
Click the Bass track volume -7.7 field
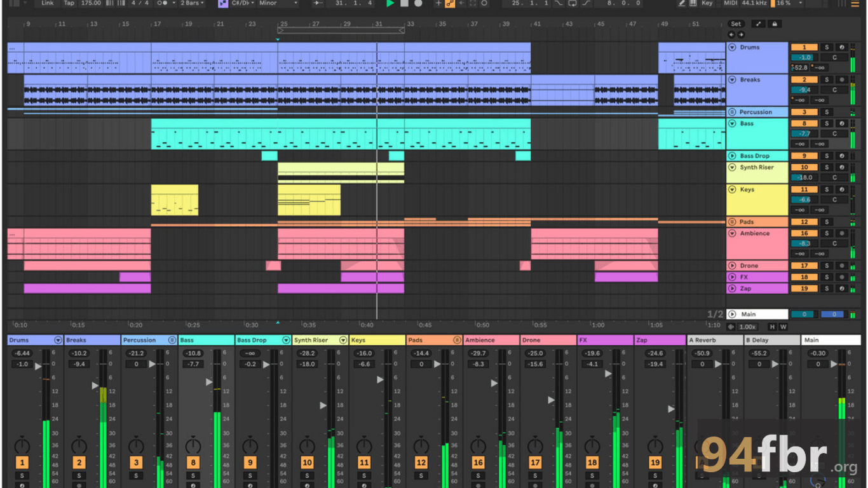coord(804,133)
